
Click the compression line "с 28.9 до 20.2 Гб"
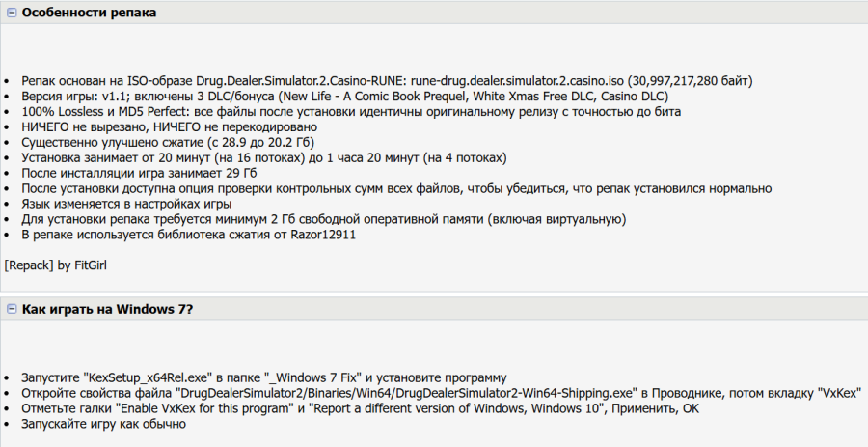pos(168,142)
